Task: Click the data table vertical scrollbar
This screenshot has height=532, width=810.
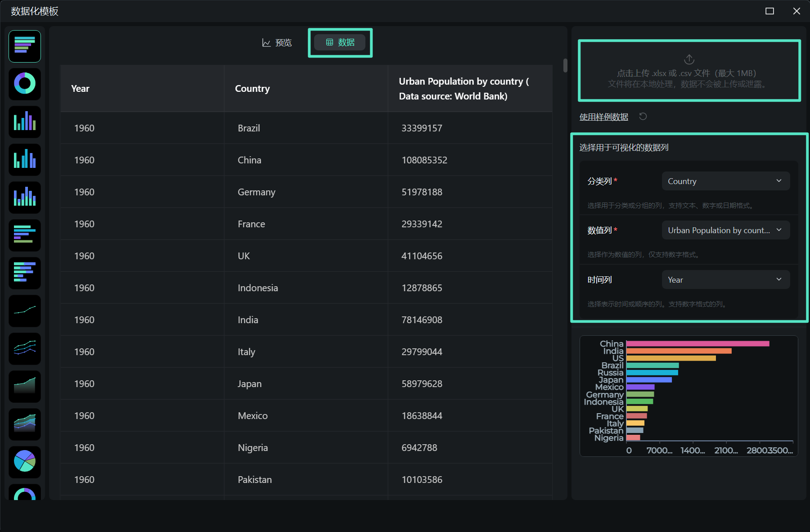Action: pos(565,66)
